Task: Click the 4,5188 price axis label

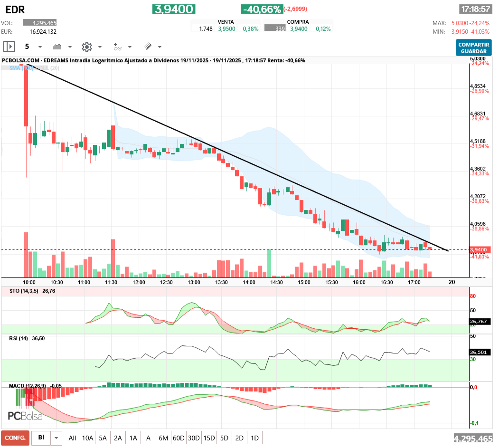Action: tap(478, 141)
